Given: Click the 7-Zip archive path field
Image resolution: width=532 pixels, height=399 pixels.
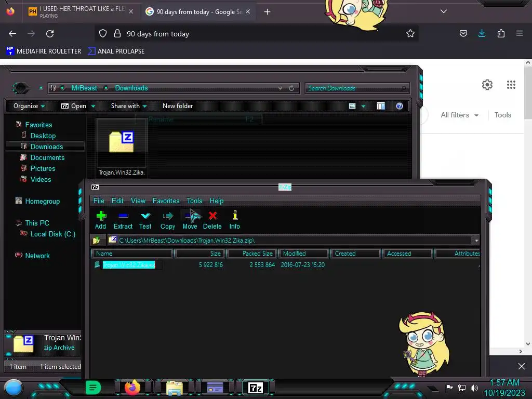Looking at the screenshot, I should [x=290, y=240].
